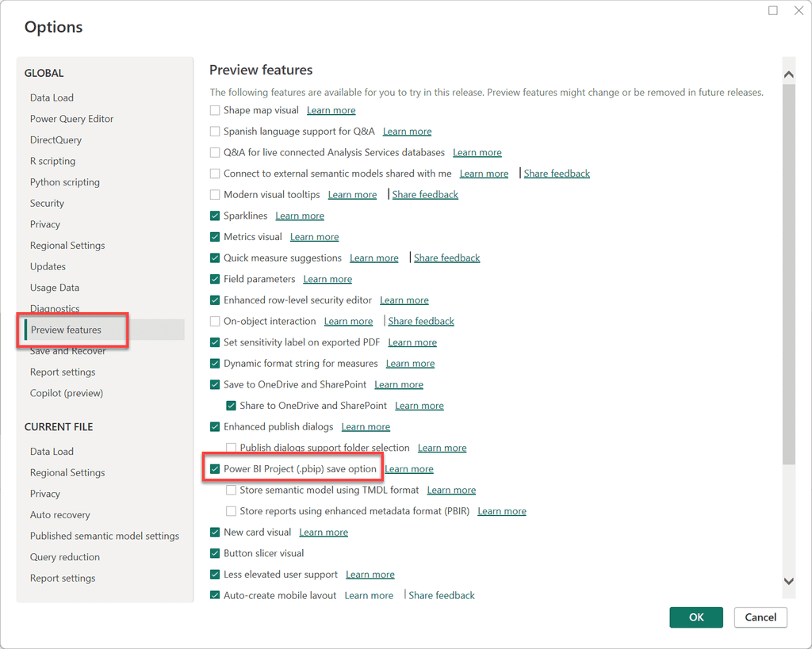
Task: Check the On-object interaction feature
Action: coord(214,321)
